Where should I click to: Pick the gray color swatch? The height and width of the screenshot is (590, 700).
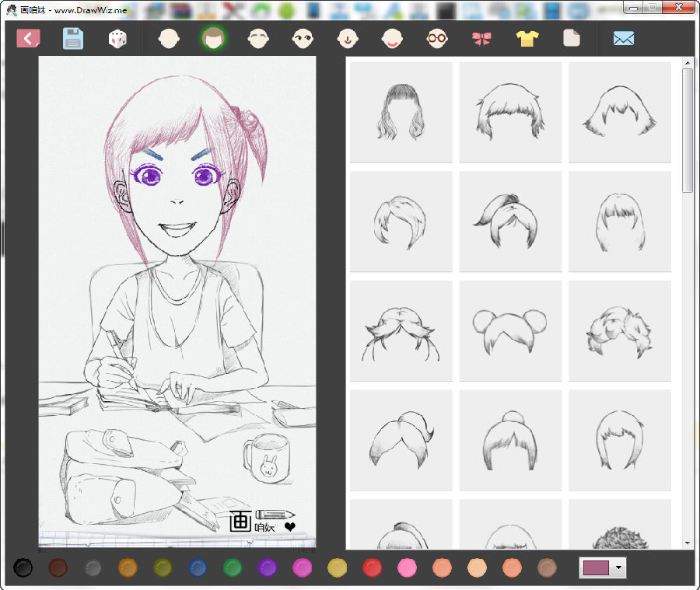coord(93,567)
